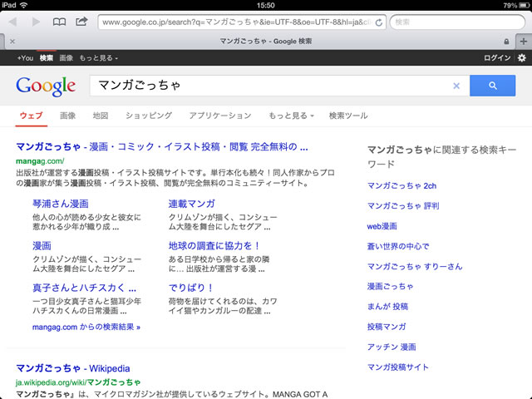Click related keyword 漫画ごっちゃ
The height and width of the screenshot is (399, 532).
(390, 286)
